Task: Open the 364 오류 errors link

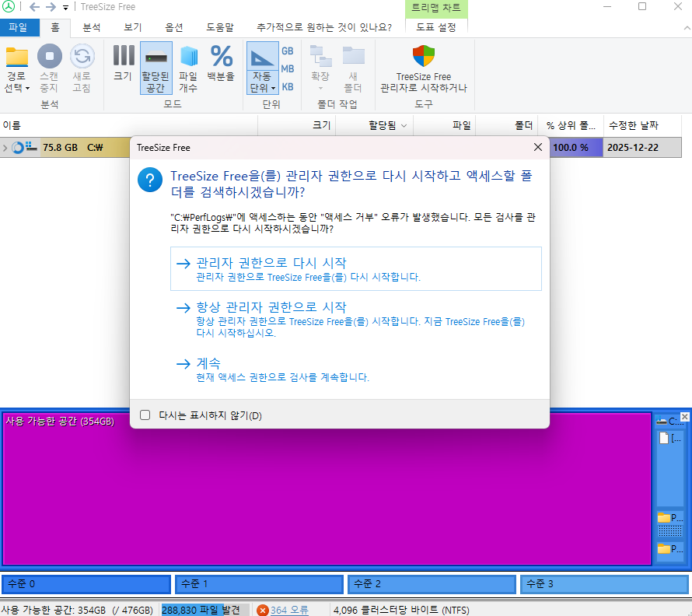Action: click(x=289, y=610)
